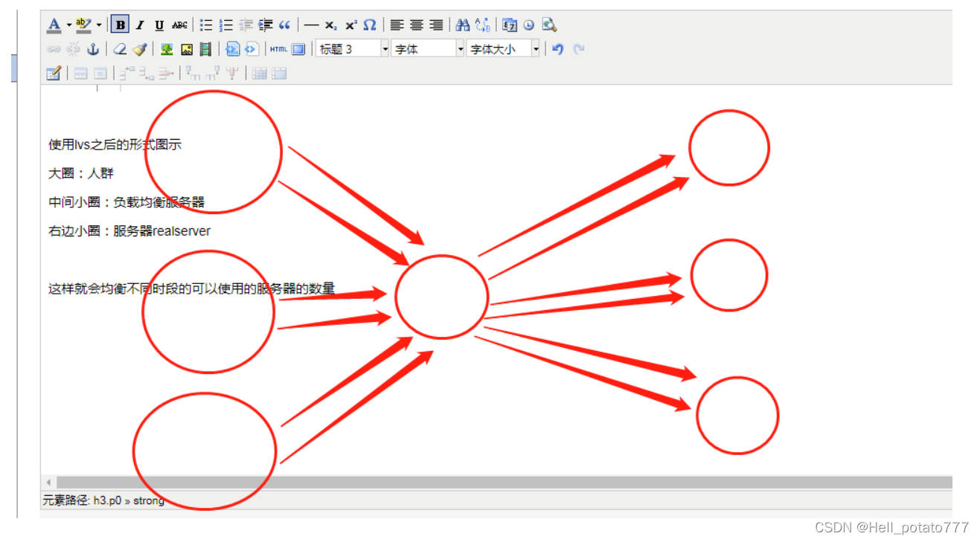Decrease indent with the outdent icon
Image resolution: width=980 pixels, height=542 pixels.
pos(246,25)
